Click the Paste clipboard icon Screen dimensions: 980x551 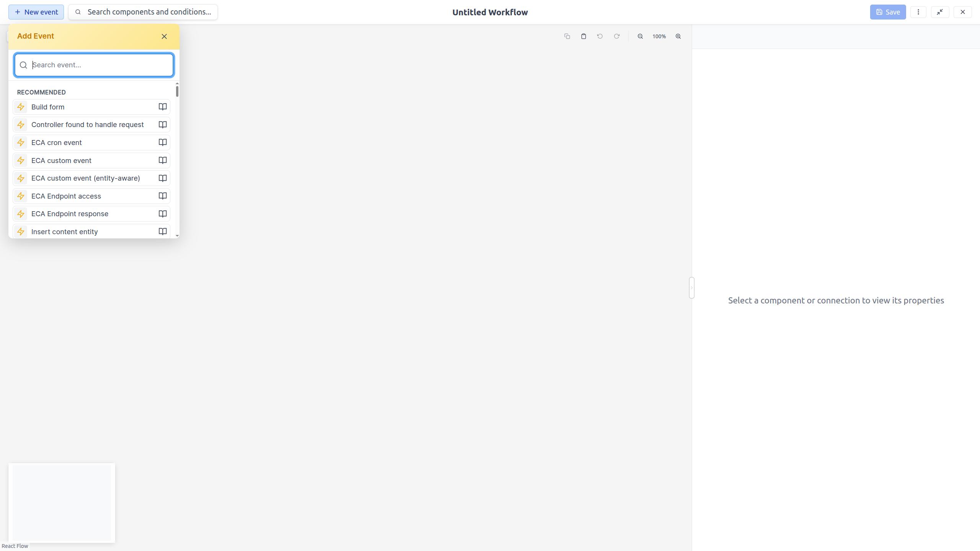583,36
